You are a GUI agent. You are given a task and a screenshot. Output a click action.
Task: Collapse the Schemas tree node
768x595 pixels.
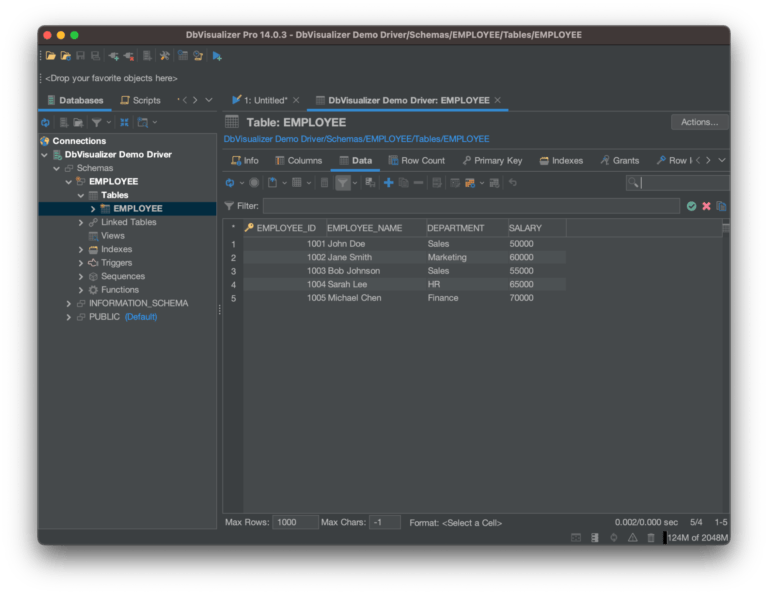coord(56,168)
